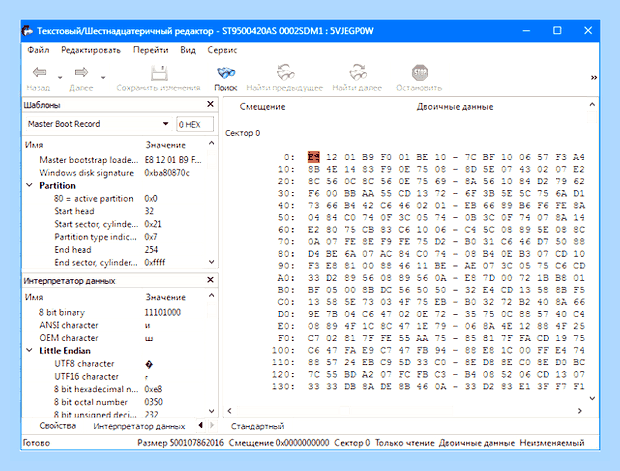Click the highlighted E8 byte at offset 0

pyautogui.click(x=314, y=157)
